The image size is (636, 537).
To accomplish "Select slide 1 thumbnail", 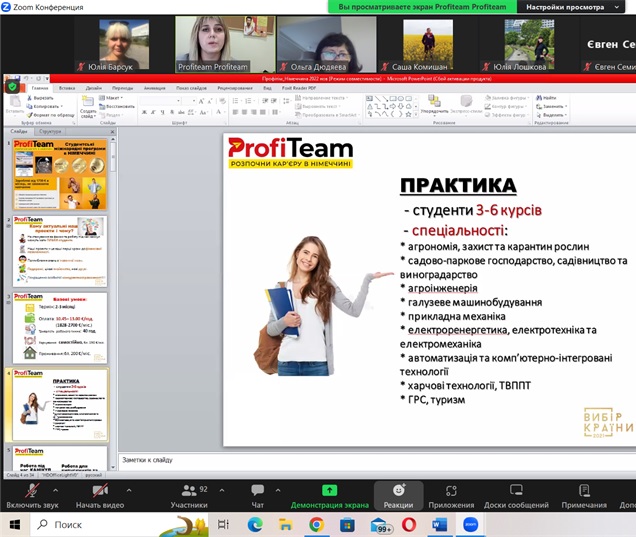I will pos(60,174).
